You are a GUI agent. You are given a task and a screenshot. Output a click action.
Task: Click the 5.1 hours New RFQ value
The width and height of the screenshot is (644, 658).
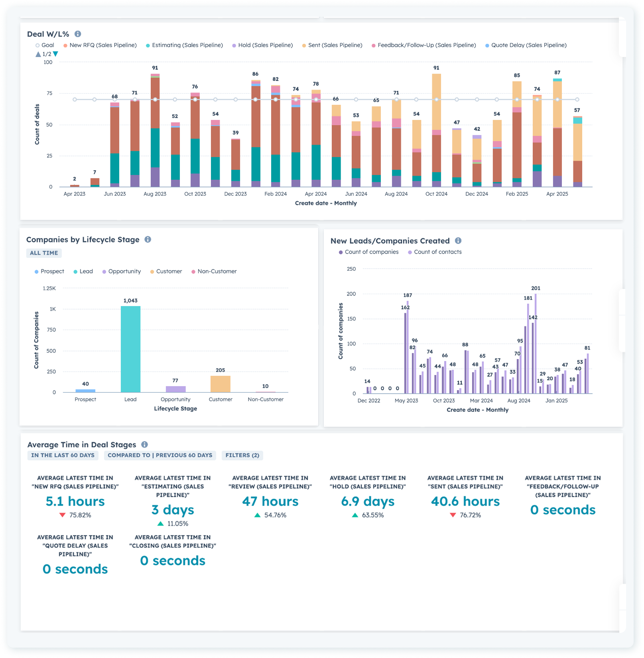point(75,501)
